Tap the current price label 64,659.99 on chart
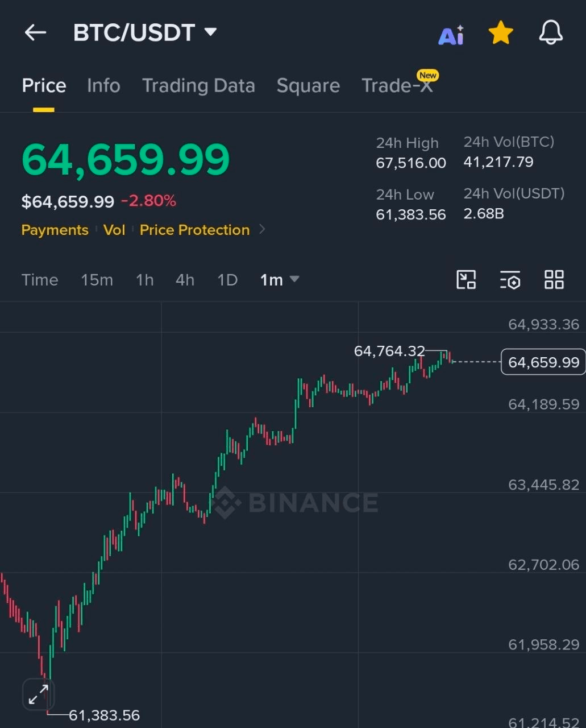586x728 pixels. coord(543,362)
